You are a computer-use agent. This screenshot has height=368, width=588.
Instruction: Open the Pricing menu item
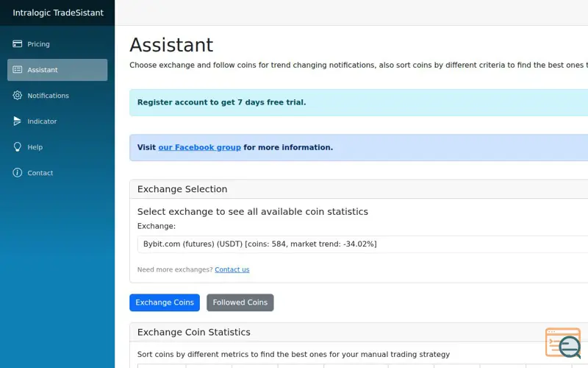pos(57,44)
